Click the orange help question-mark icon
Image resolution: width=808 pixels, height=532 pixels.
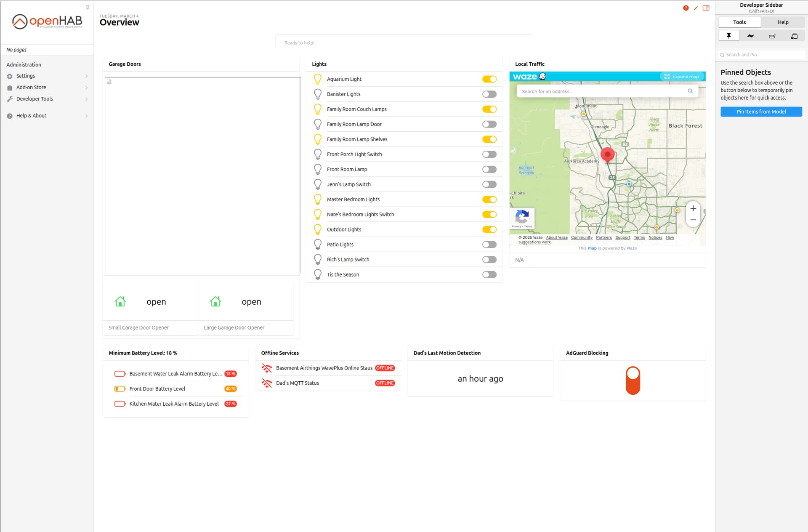pyautogui.click(x=686, y=8)
